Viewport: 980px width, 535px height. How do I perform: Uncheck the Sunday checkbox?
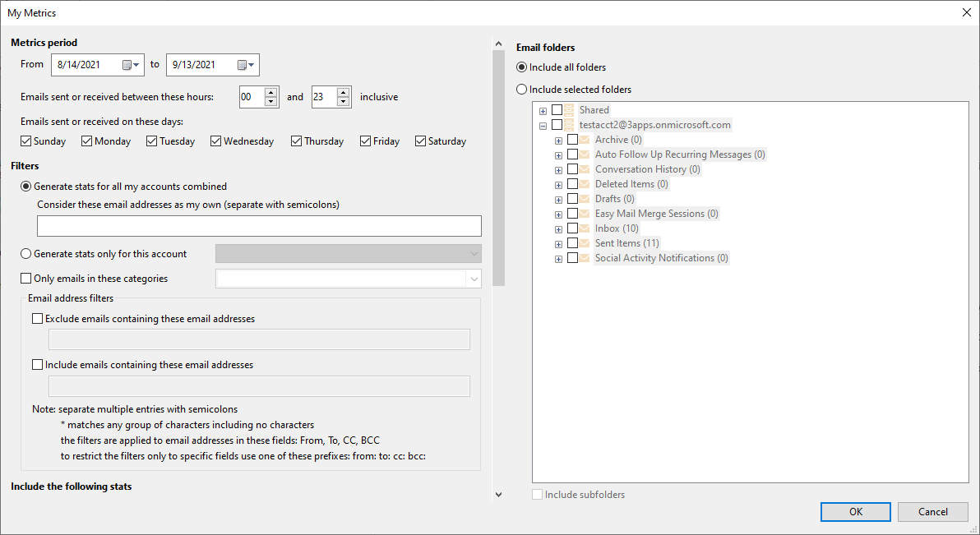click(x=25, y=141)
